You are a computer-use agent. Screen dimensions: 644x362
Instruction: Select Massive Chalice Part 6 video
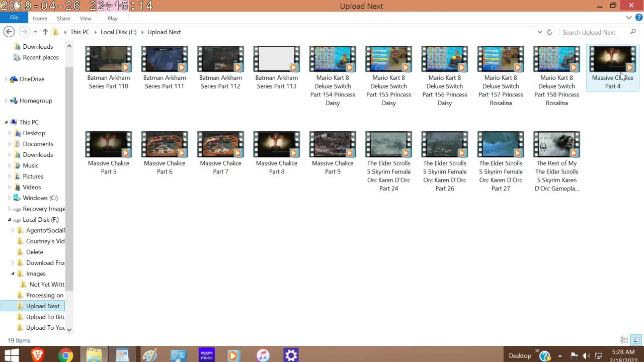165,153
